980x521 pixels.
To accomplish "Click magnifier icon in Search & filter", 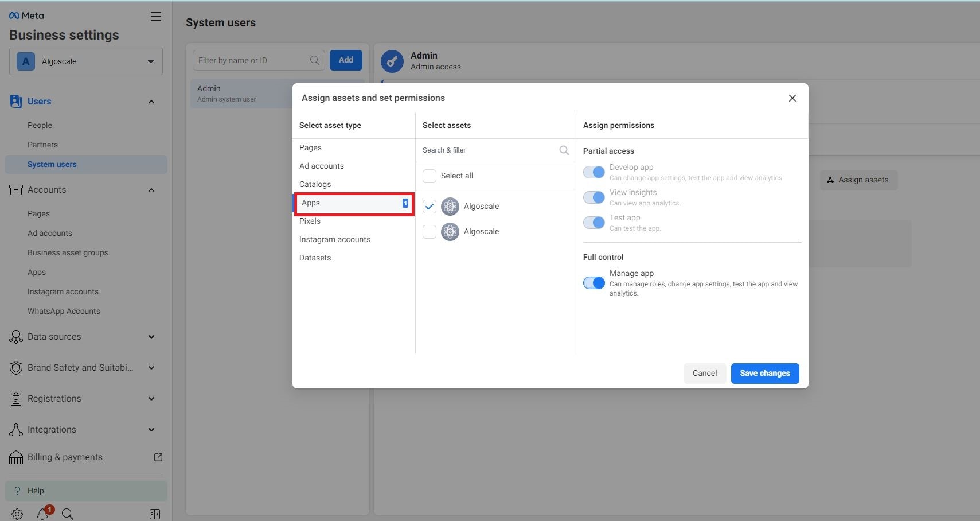I will pos(564,150).
